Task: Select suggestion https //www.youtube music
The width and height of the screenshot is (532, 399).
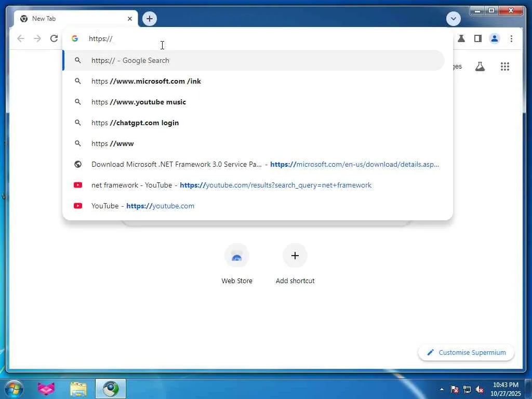Action: pyautogui.click(x=254, y=102)
